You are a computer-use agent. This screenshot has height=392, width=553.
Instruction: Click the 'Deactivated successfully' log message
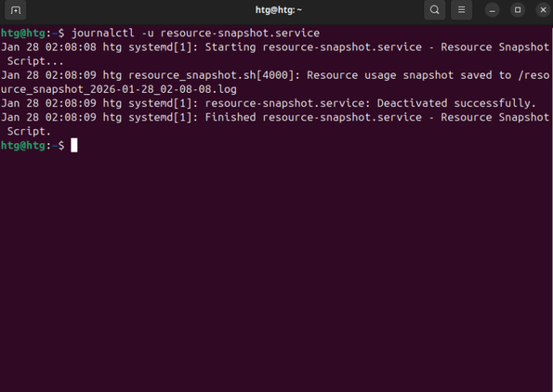coord(456,103)
